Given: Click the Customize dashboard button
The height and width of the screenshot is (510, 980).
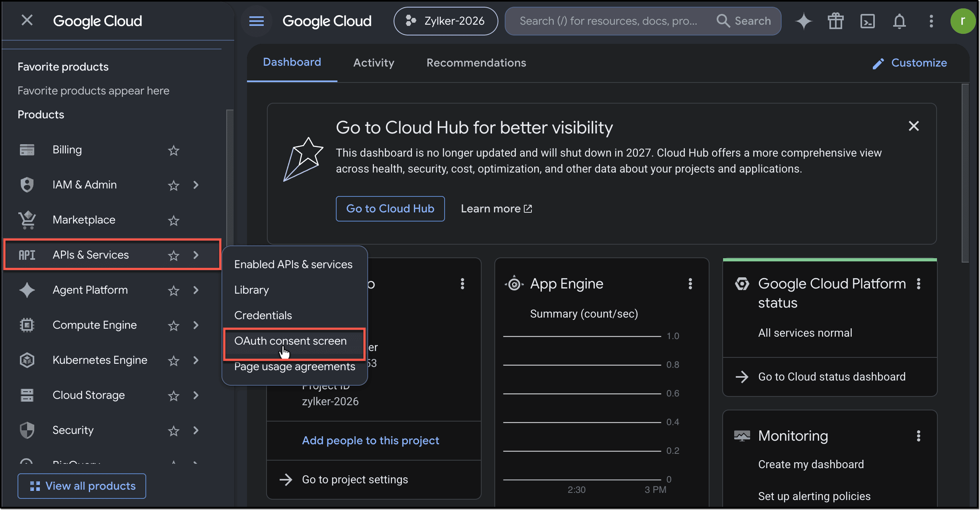Looking at the screenshot, I should click(909, 63).
